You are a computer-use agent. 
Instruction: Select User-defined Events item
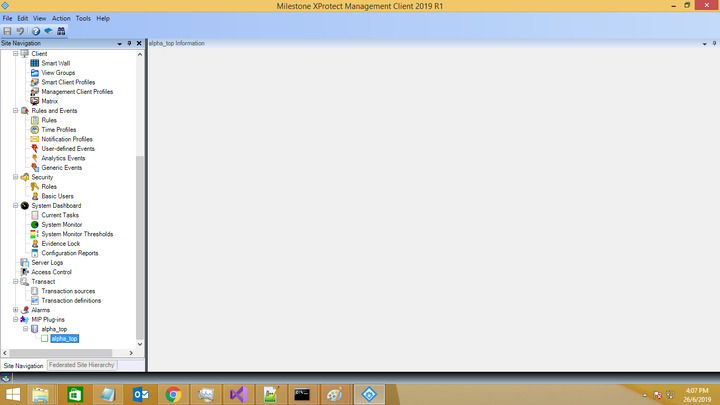(x=67, y=148)
